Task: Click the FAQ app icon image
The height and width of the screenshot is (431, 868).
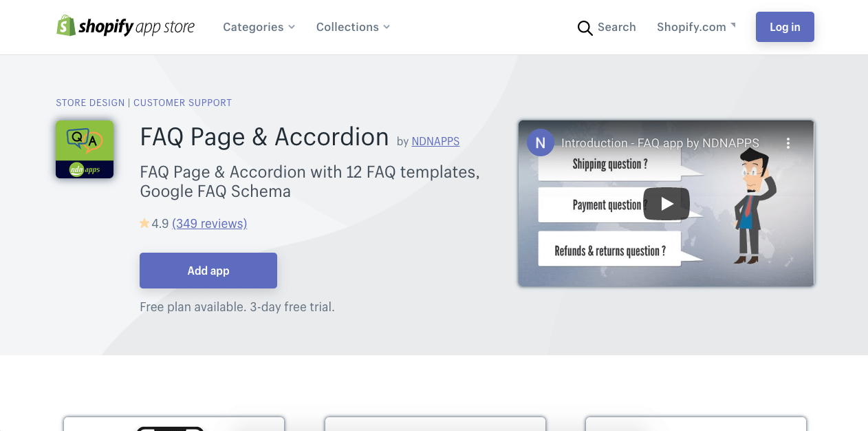Action: [85, 149]
